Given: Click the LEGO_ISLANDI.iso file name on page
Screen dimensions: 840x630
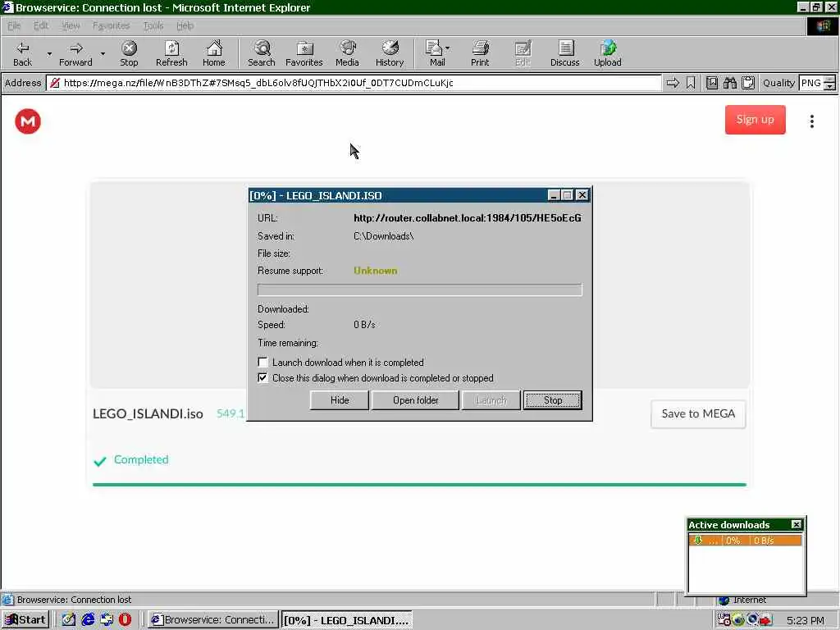Looking at the screenshot, I should coord(148,413).
